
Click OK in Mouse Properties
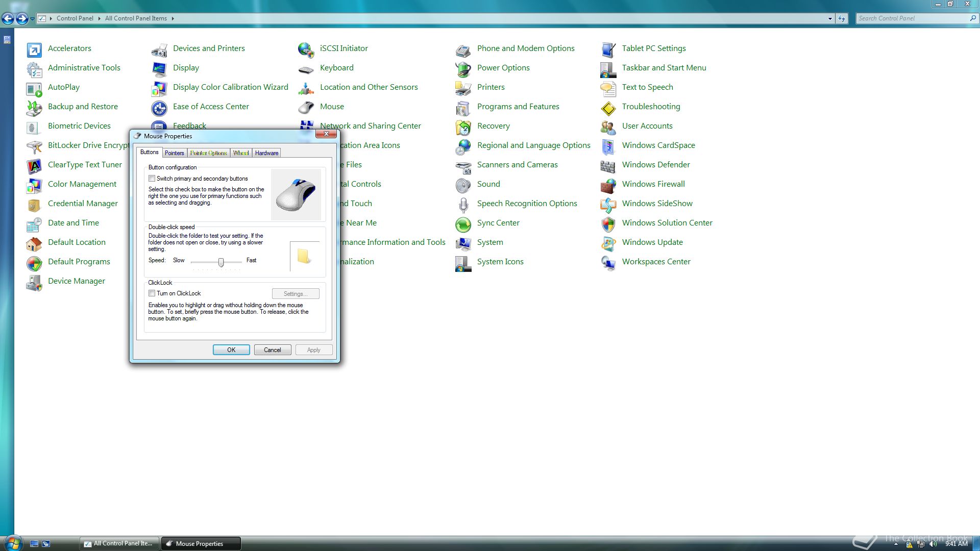pyautogui.click(x=231, y=350)
